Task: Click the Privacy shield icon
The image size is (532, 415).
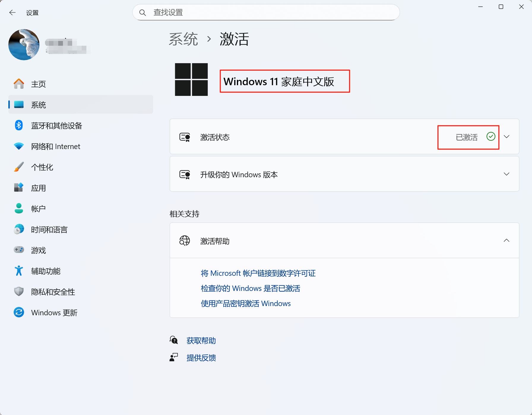Action: pyautogui.click(x=19, y=292)
